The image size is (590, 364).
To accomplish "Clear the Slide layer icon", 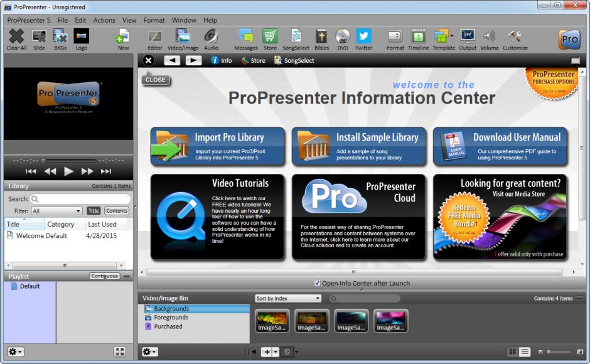I will point(39,40).
